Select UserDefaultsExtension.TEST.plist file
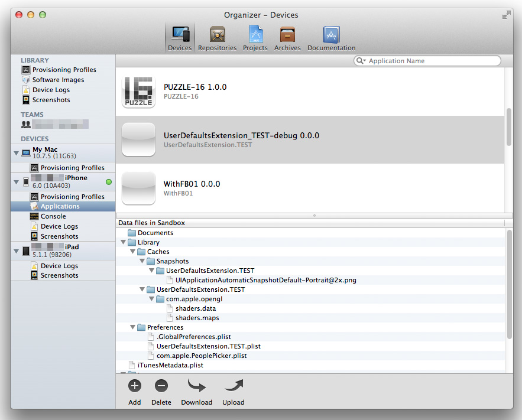 [x=204, y=346]
